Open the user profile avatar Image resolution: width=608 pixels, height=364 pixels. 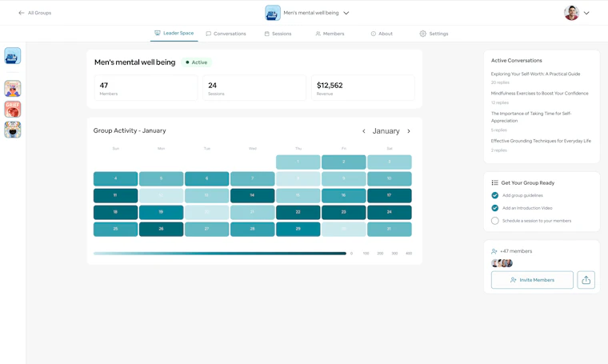(x=571, y=13)
